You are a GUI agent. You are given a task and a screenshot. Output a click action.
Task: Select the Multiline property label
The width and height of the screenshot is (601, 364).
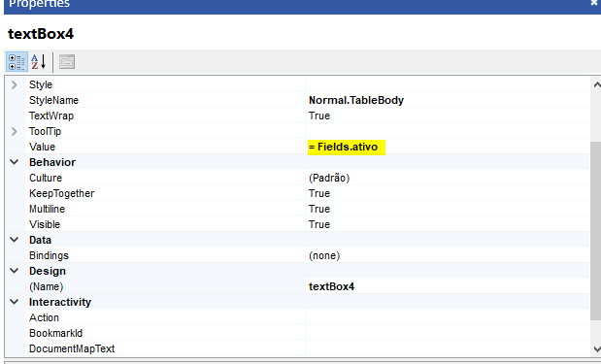coord(47,209)
